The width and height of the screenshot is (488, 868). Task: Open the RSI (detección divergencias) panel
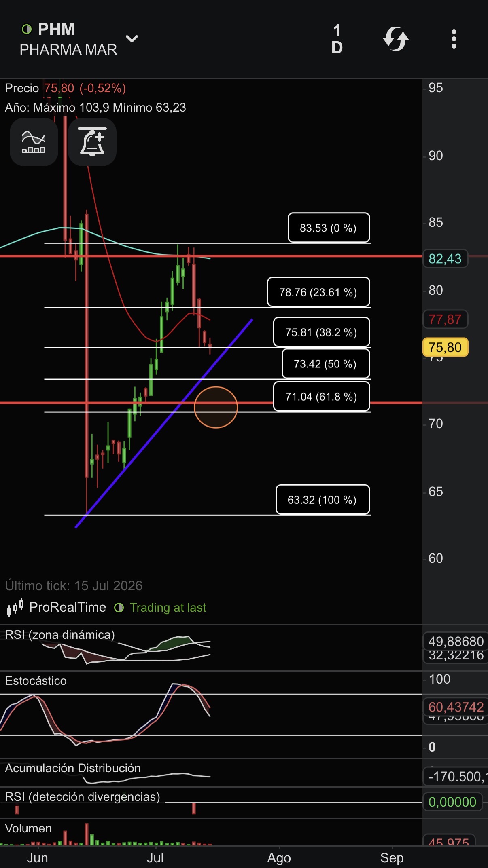click(83, 797)
